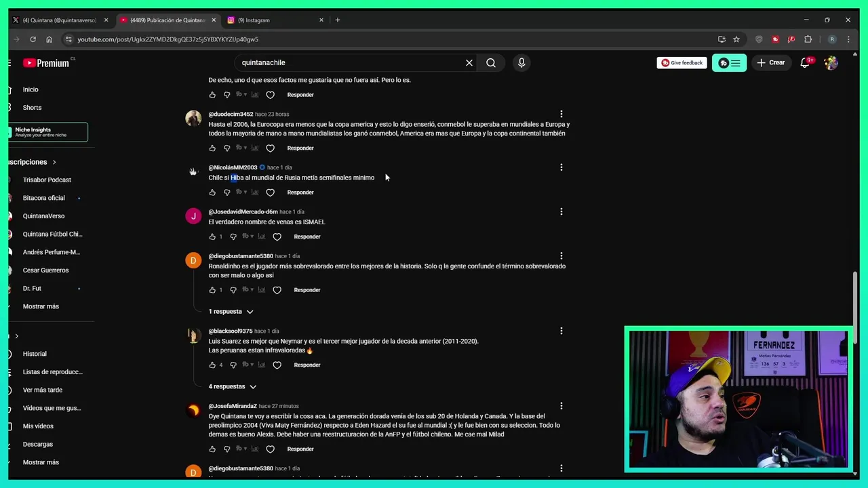Heart the ISMAEL comment
The image size is (868, 488).
click(x=277, y=237)
